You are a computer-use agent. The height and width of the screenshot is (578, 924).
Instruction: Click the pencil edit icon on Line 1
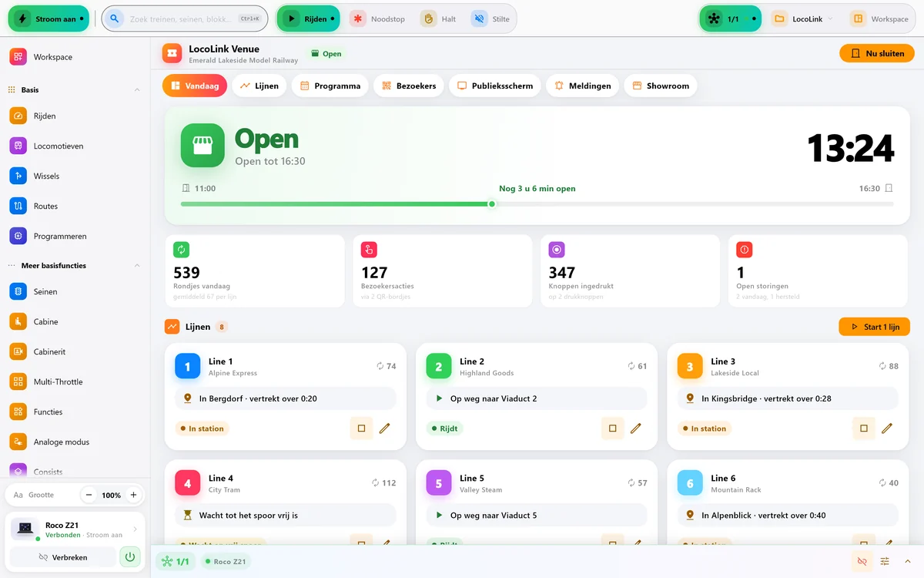click(x=385, y=428)
